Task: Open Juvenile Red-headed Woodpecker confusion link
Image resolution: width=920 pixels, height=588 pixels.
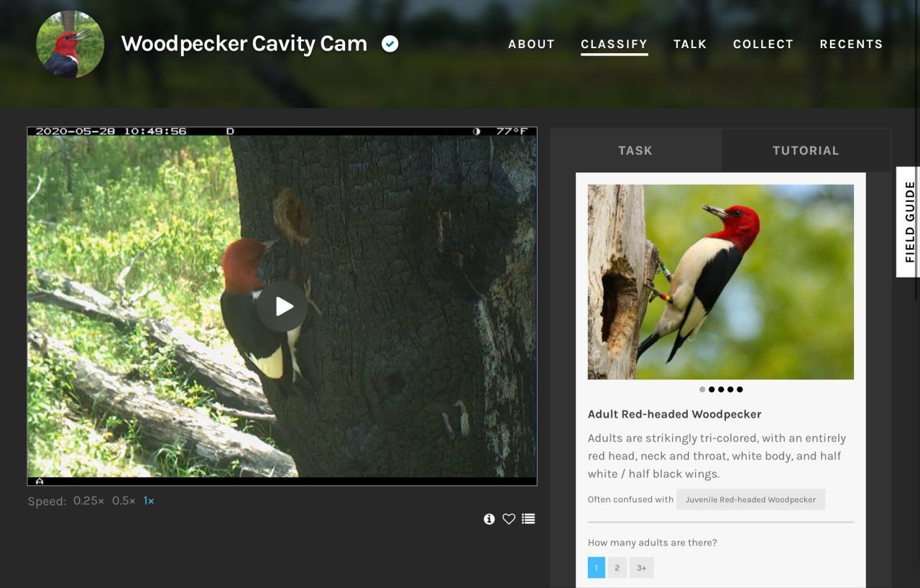Action: coord(750,500)
